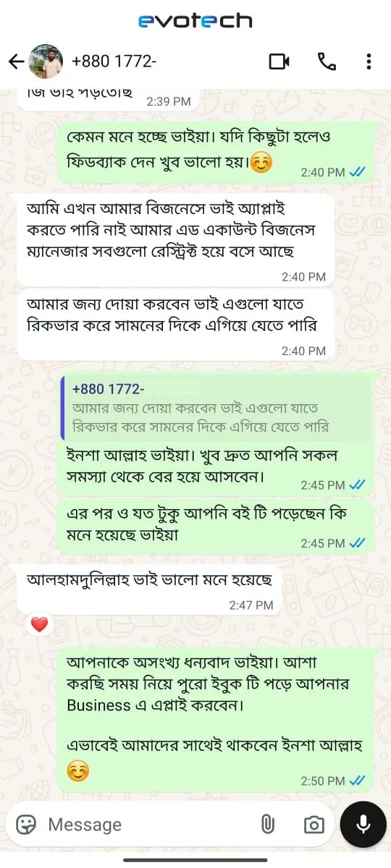The image size is (391, 868).
Task: Open the three-dot more options menu
Action: click(369, 61)
